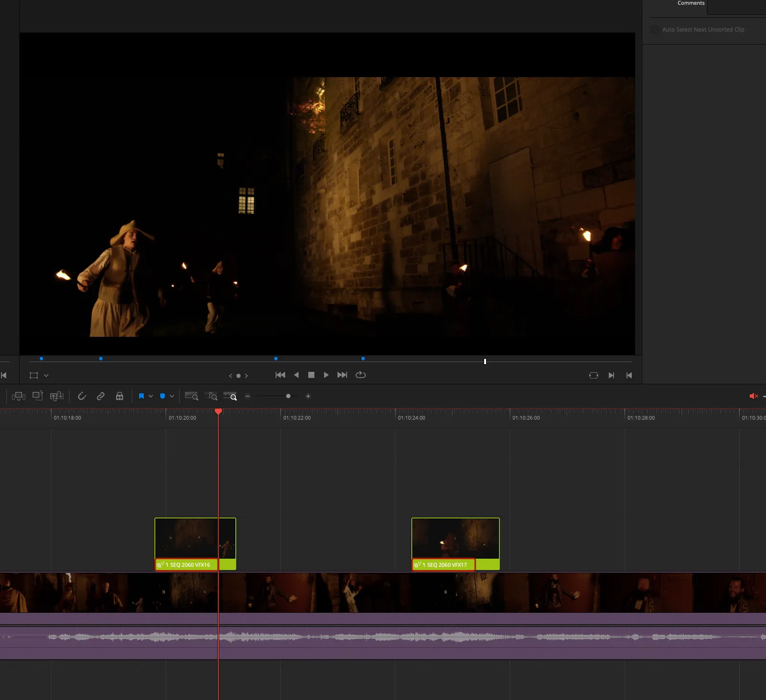
Task: Toggle timeline snapping magnet
Action: tap(82, 396)
